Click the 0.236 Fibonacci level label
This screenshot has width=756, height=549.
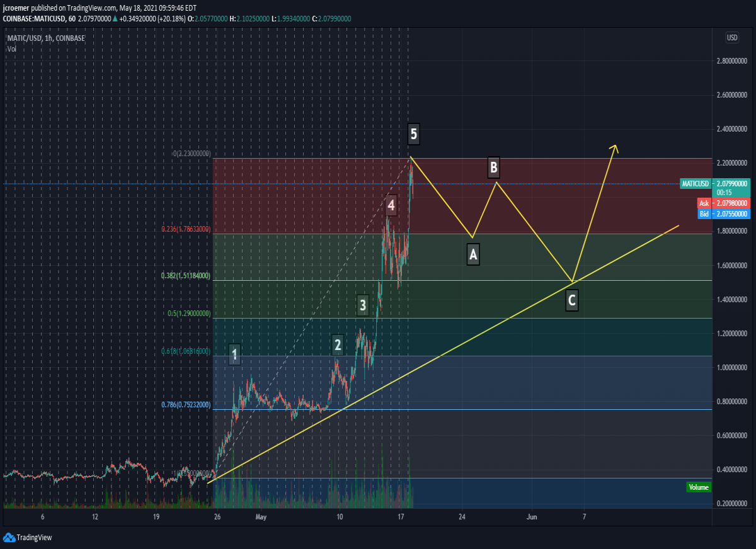coord(186,230)
